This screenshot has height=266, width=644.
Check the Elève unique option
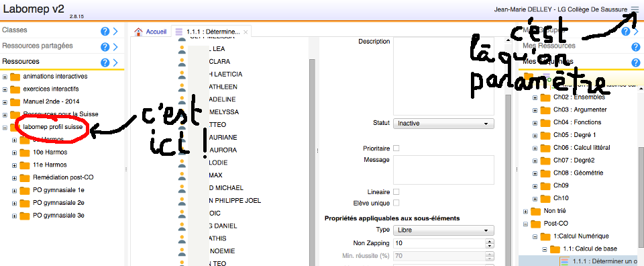click(x=396, y=203)
